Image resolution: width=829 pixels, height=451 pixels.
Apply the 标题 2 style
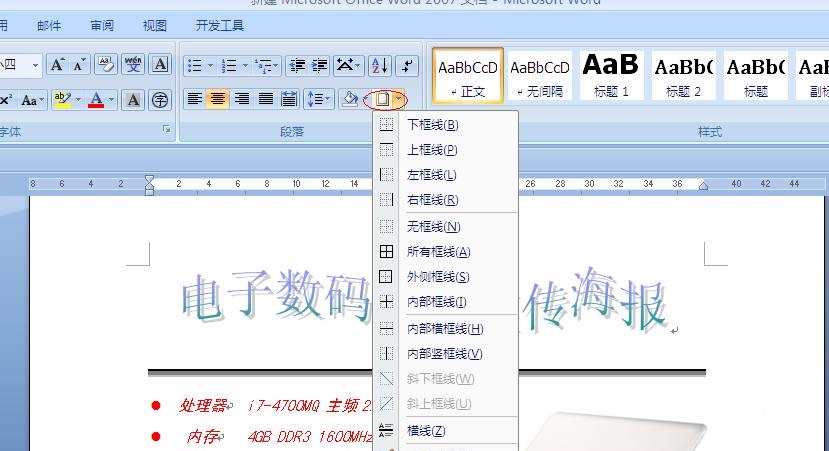pos(683,75)
